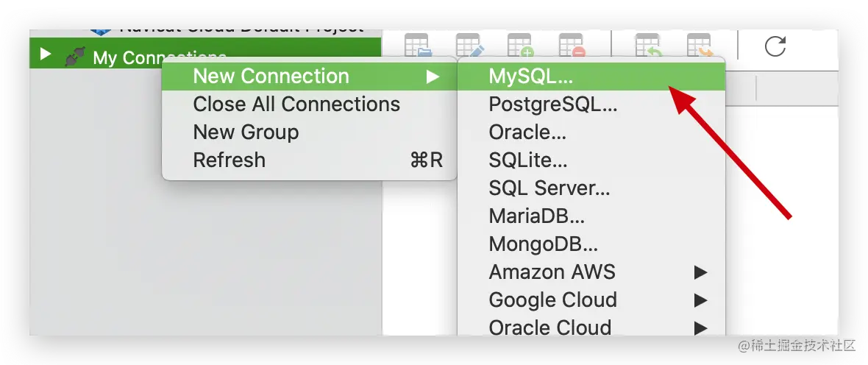
Task: Click the arrow beside Google Cloud
Action: tap(701, 300)
